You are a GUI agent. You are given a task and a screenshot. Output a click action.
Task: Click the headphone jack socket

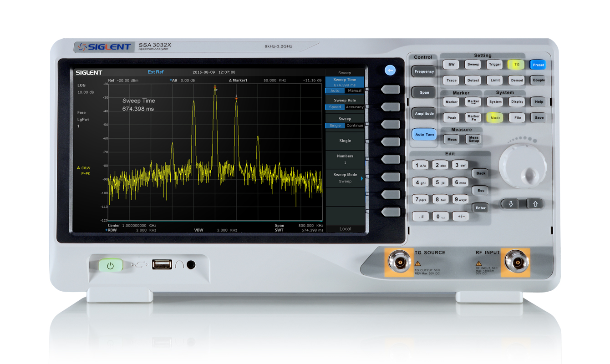(191, 264)
